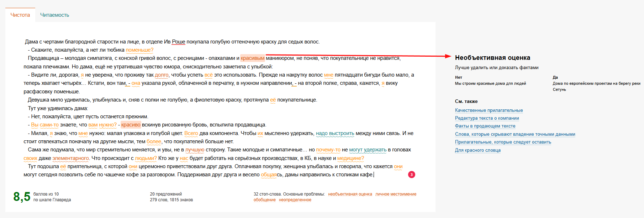
Task: Click example Мы строим красивые дома для людей
Action: point(490,83)
